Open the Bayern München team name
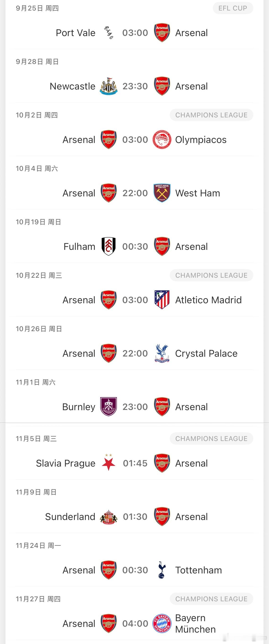The height and width of the screenshot is (644, 269). tap(195, 623)
